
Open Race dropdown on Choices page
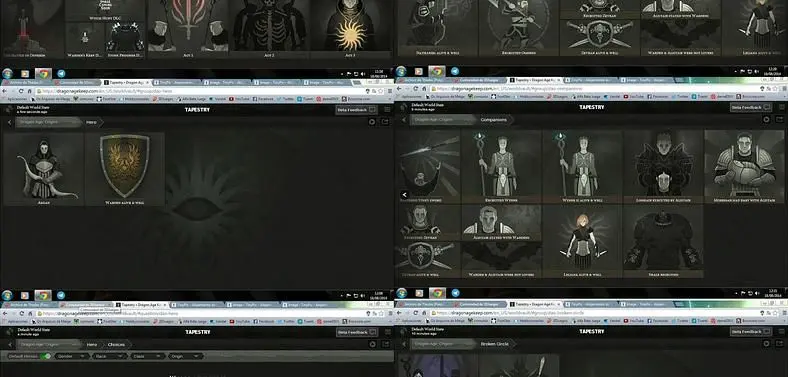[x=109, y=356]
